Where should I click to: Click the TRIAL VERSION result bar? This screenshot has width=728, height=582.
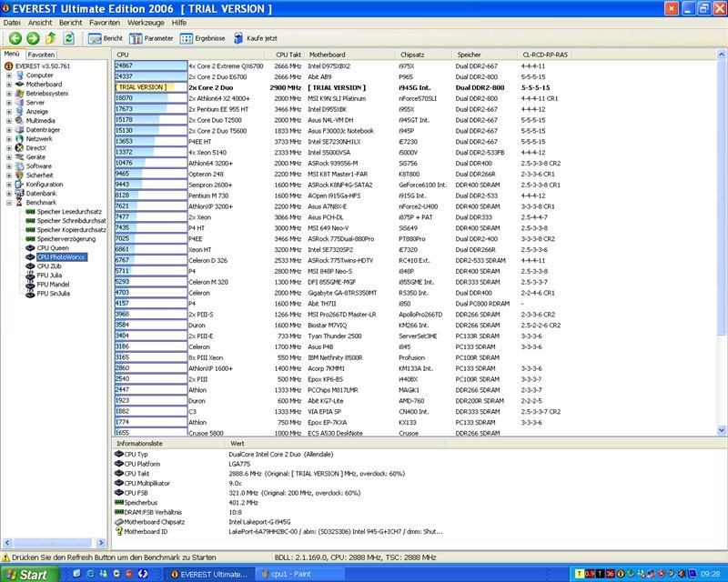(151, 87)
